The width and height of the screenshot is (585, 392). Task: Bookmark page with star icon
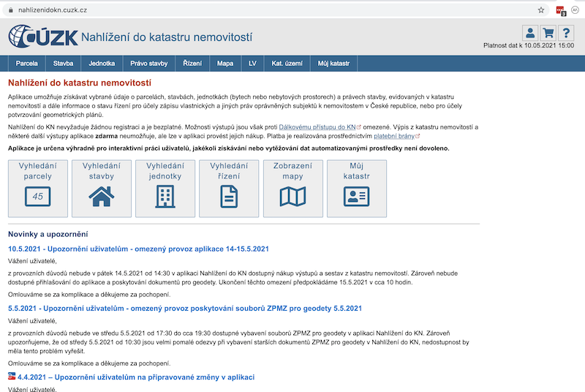click(541, 10)
